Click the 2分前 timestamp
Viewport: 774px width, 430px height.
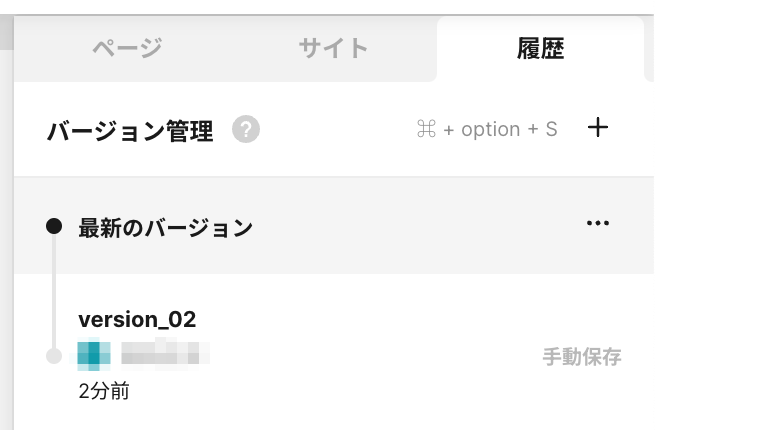(104, 391)
